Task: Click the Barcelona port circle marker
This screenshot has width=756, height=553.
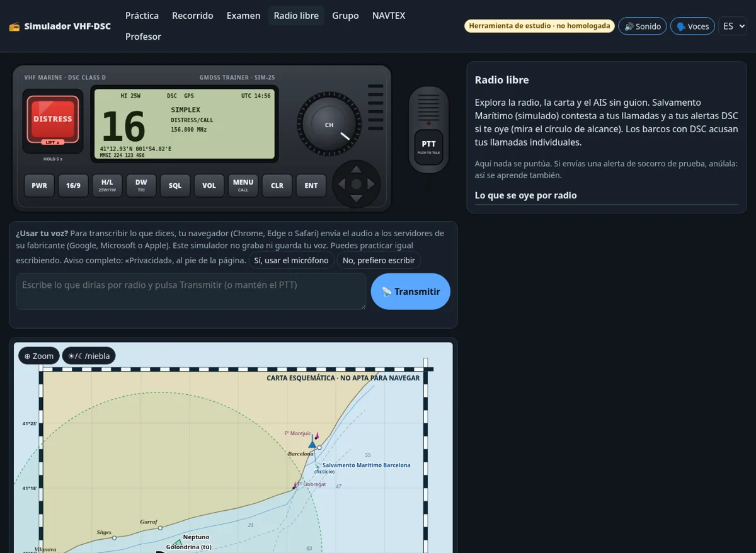Action: (x=319, y=448)
